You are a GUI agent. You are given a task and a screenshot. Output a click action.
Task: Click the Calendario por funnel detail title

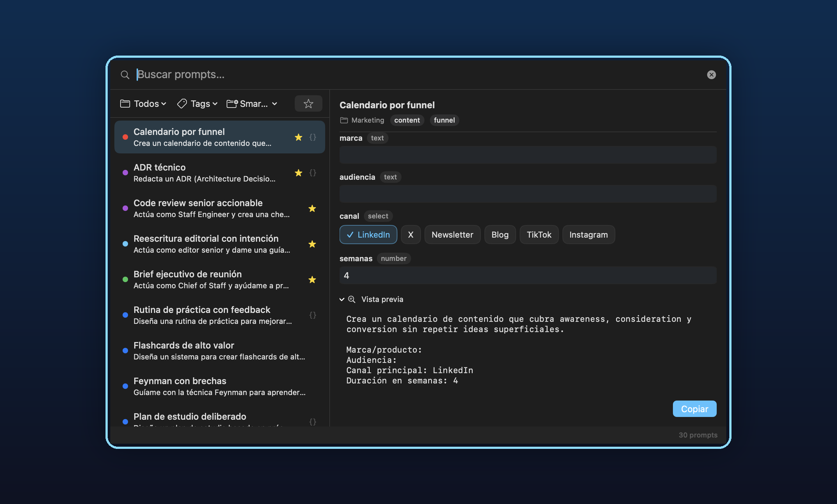pos(387,105)
